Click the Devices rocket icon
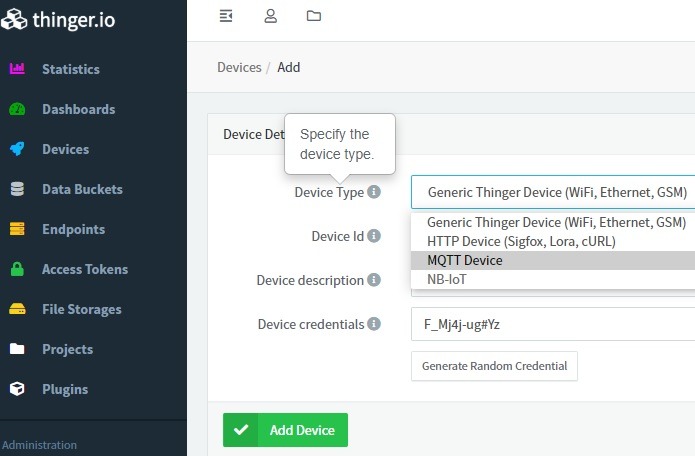The height and width of the screenshot is (456, 695). (x=17, y=149)
